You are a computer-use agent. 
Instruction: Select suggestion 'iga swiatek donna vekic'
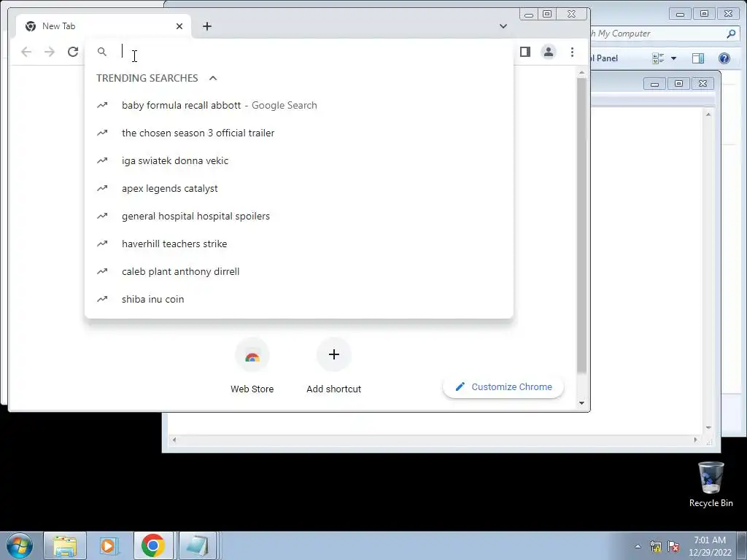point(298,160)
